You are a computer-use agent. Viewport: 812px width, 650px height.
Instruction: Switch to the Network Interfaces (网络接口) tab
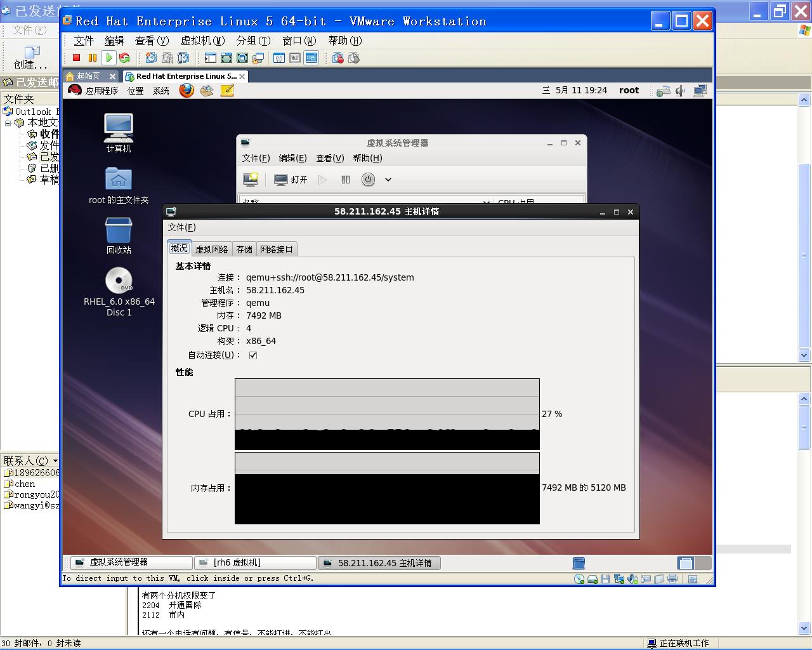pyautogui.click(x=277, y=249)
